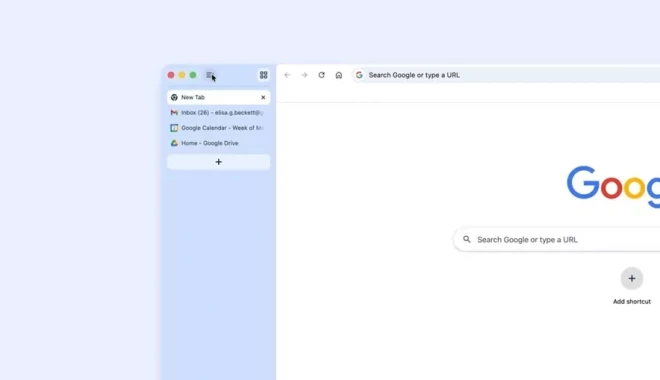Click the Google logo on page
The height and width of the screenshot is (380, 660).
pos(613,187)
